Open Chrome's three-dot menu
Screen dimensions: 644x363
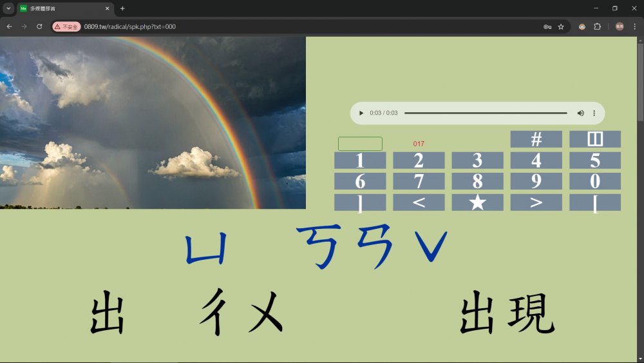click(634, 26)
